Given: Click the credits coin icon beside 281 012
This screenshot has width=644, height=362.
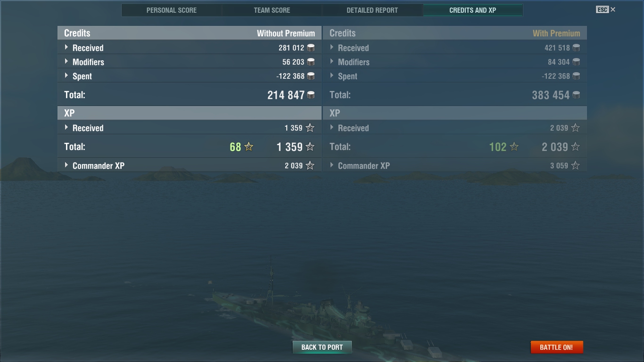Looking at the screenshot, I should point(311,48).
